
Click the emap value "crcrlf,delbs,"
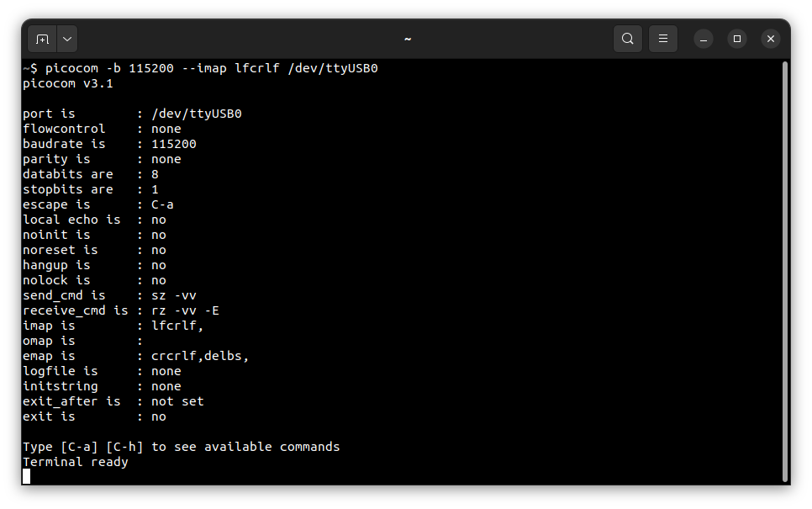[x=200, y=356]
